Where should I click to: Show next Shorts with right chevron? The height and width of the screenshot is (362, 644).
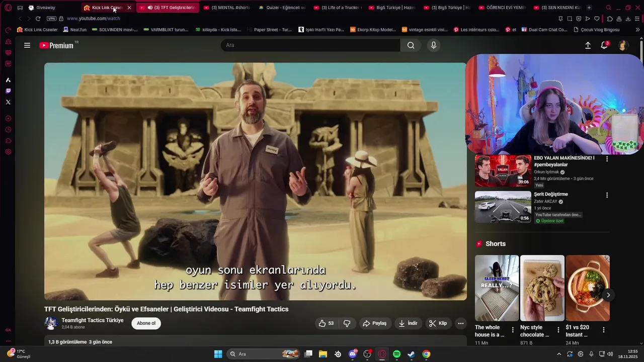coord(608,295)
